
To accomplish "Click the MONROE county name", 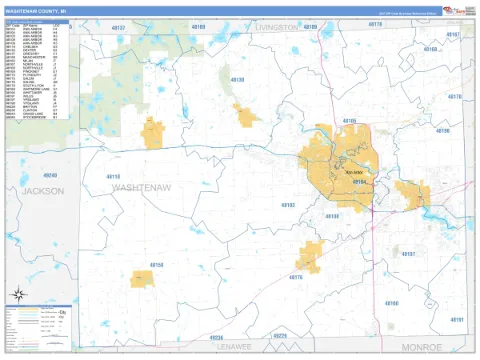I will [x=422, y=348].
